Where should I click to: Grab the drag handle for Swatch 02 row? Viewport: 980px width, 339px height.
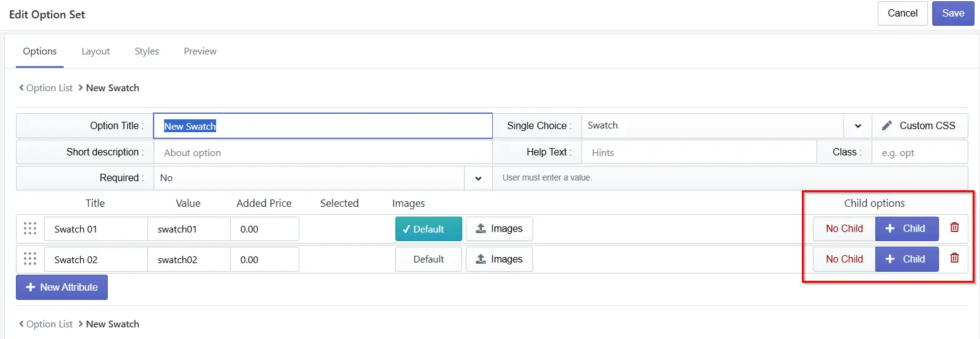pyautogui.click(x=30, y=259)
